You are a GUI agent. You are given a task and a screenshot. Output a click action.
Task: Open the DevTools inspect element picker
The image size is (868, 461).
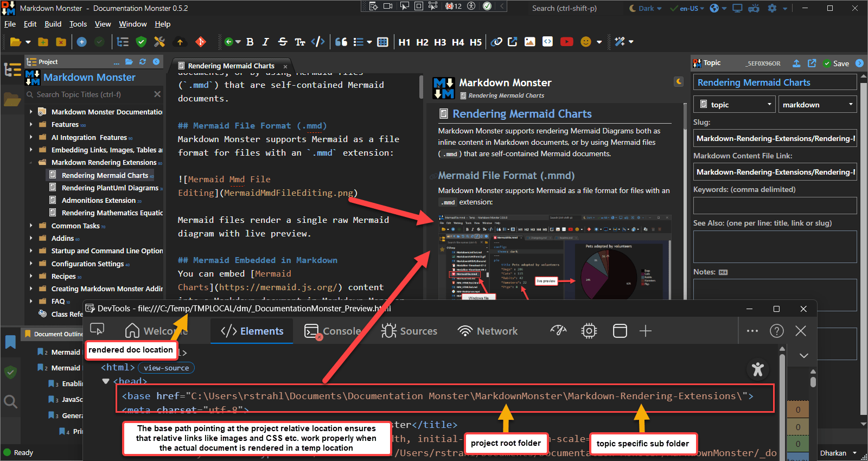(x=97, y=330)
